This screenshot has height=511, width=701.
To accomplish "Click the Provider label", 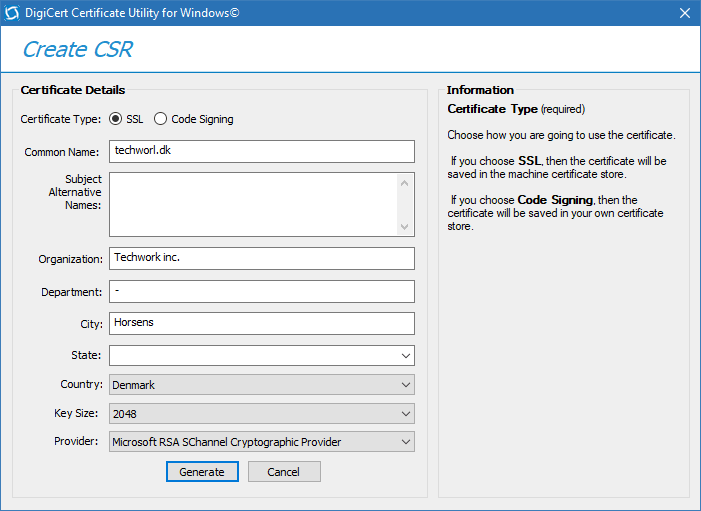I will click(76, 441).
